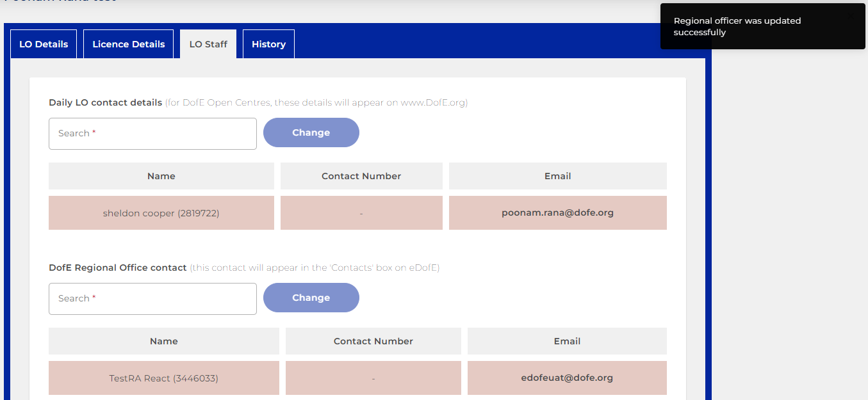The width and height of the screenshot is (868, 400).
Task: Click Email header in Daily LO table
Action: click(557, 176)
